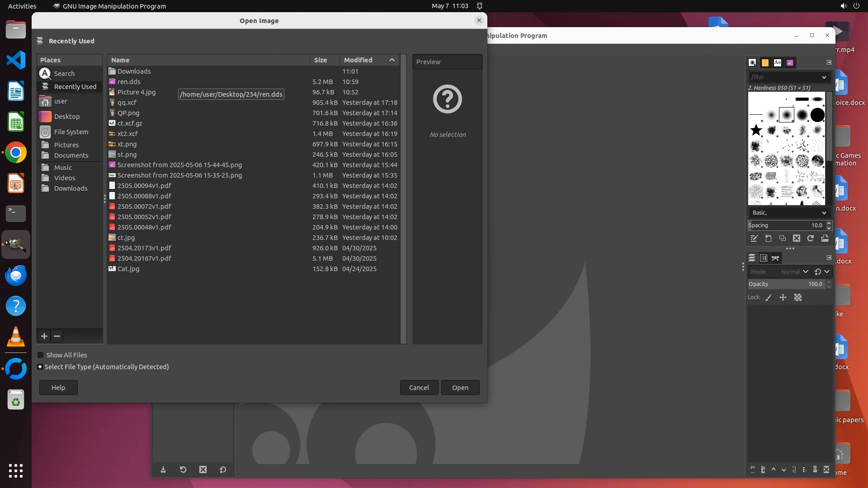Image resolution: width=868 pixels, height=488 pixels.
Task: Switch to the Patterns tab
Action: [765, 63]
